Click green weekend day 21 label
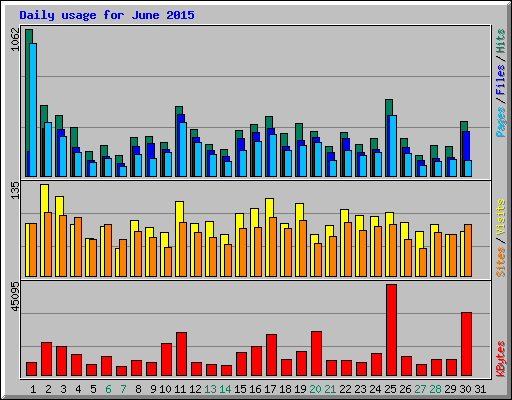 (330, 389)
